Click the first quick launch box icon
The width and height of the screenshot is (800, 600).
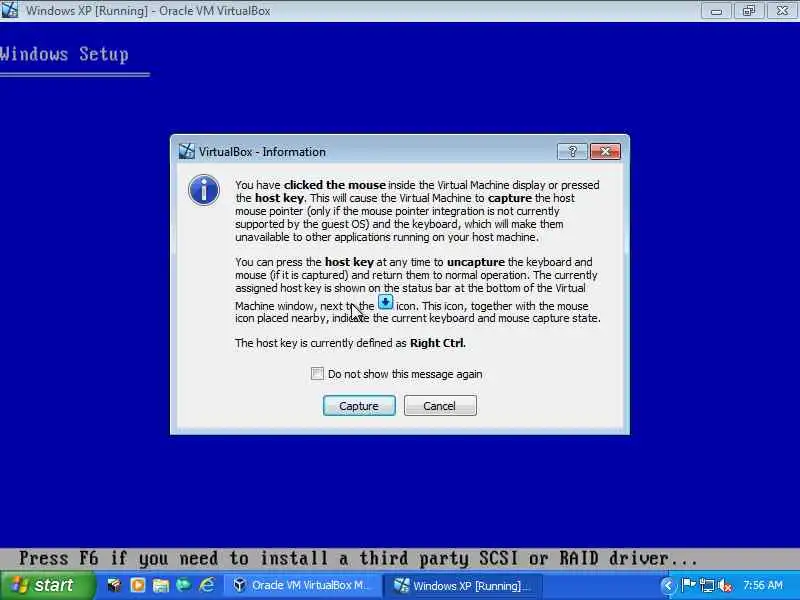coord(114,585)
